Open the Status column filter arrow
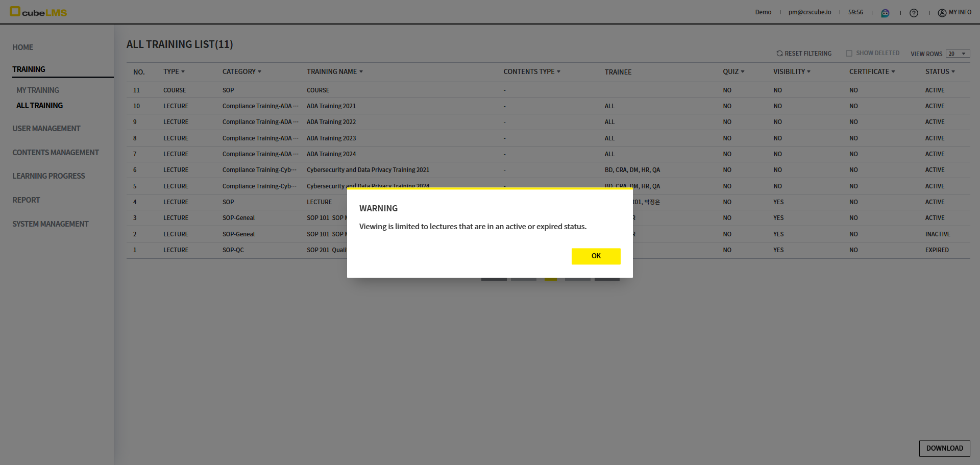The width and height of the screenshot is (980, 465). pos(953,72)
